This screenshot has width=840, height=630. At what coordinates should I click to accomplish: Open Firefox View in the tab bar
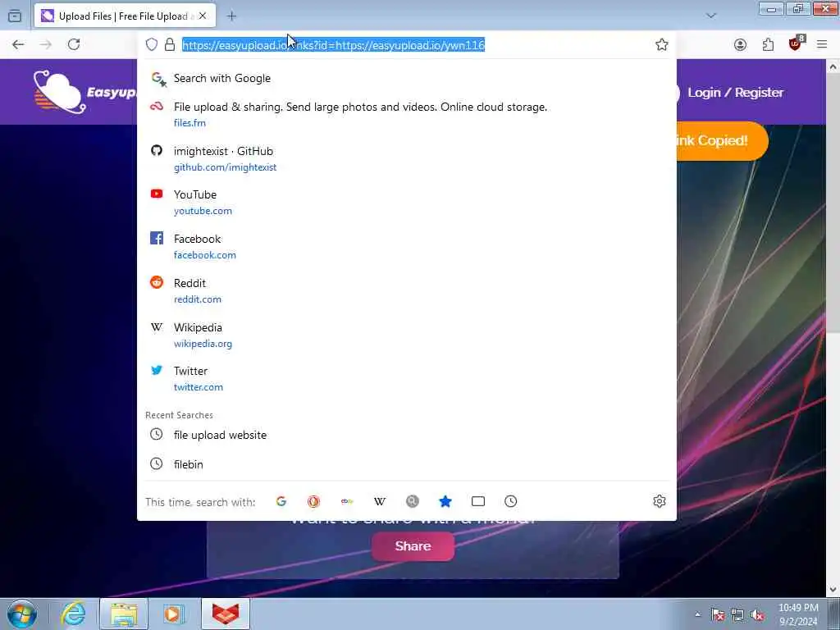[x=15, y=16]
